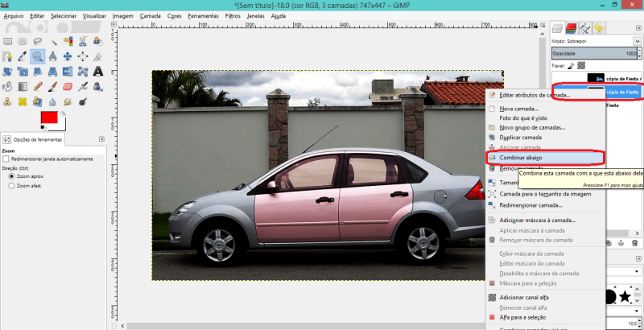Enable Redimensionar janela automaticamente checkbox
644x330 pixels.
[6, 159]
